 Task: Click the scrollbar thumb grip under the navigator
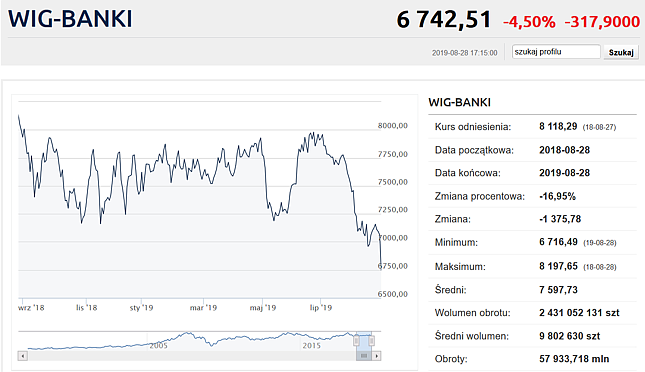(x=364, y=356)
